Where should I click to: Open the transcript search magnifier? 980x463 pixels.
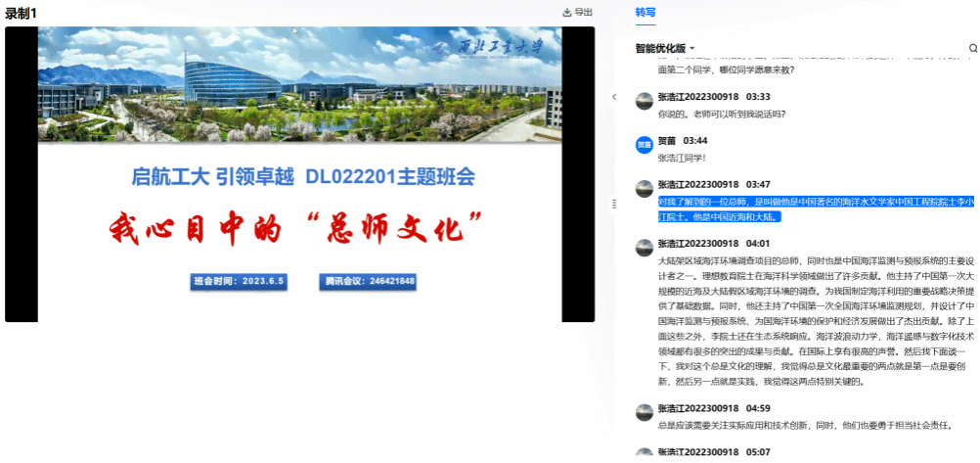click(x=972, y=48)
